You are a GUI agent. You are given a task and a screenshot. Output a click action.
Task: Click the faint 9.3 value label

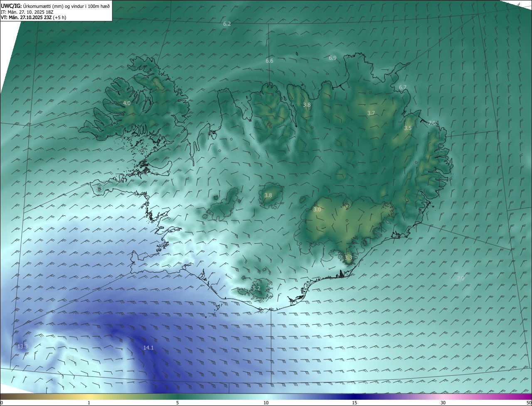[x=70, y=358]
